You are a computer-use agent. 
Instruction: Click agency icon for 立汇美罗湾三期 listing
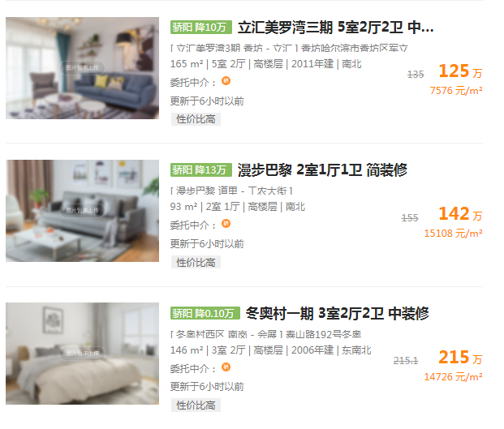click(x=226, y=81)
